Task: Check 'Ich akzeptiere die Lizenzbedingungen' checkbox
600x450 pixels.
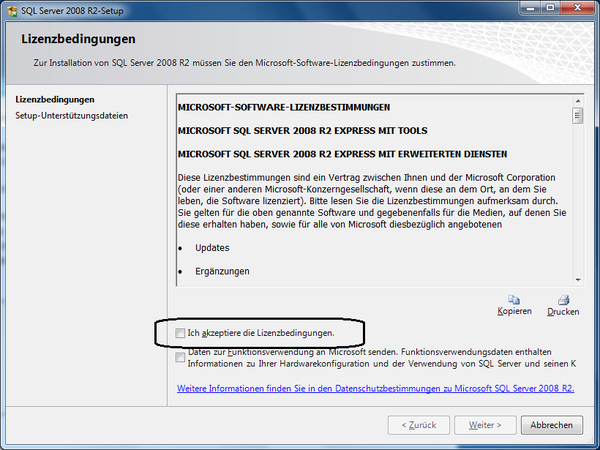Action: click(x=180, y=333)
